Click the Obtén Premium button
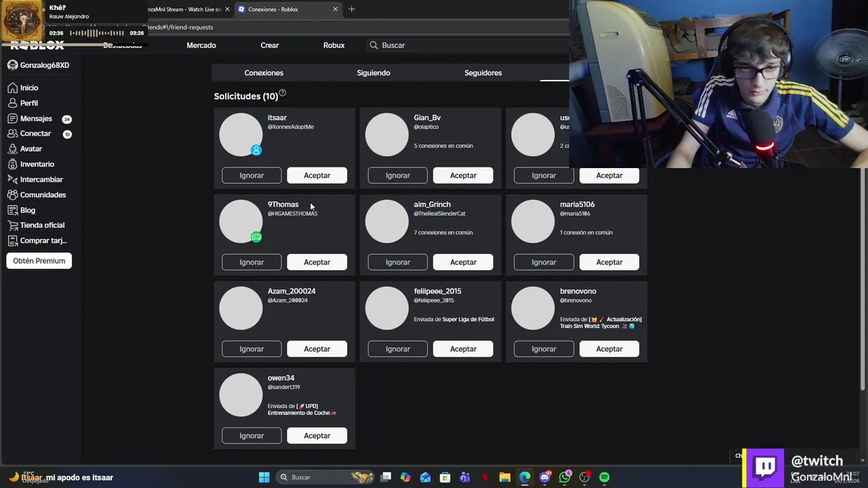This screenshot has height=488, width=868. click(39, 261)
